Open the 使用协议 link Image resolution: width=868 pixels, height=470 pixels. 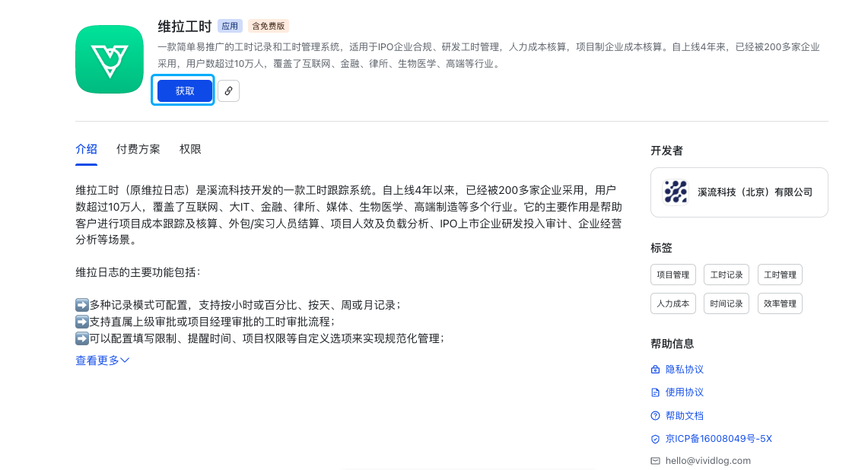tap(684, 392)
